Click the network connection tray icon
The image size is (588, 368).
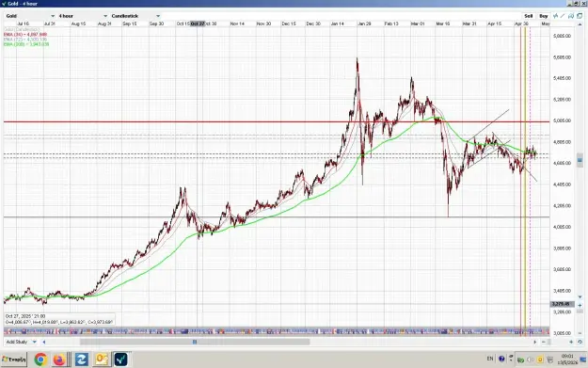(549, 360)
